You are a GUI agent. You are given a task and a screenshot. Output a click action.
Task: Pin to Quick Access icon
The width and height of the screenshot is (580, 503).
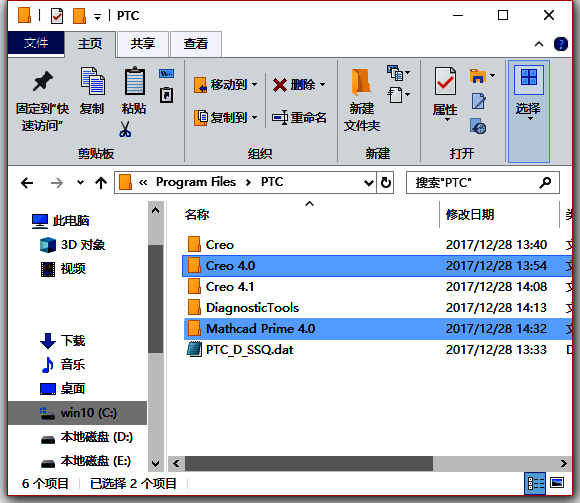pos(42,81)
